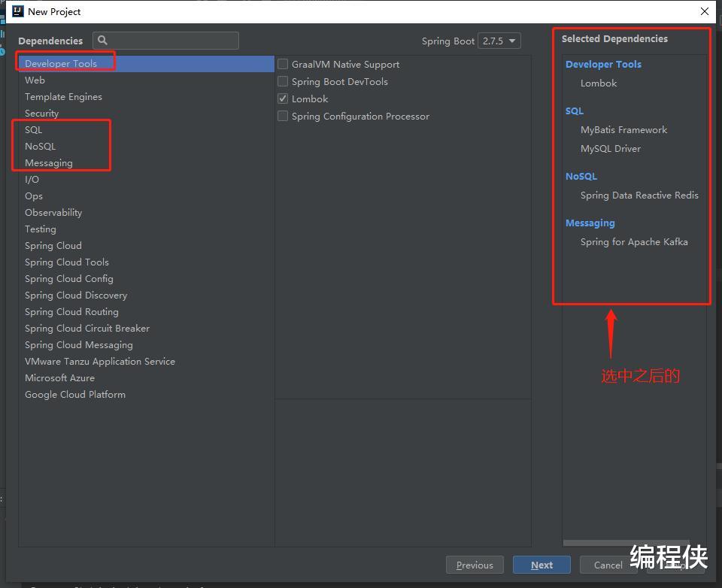Viewport: 722px width, 588px height.
Task: Select Spring for Apache Kafka entry
Action: pos(634,242)
